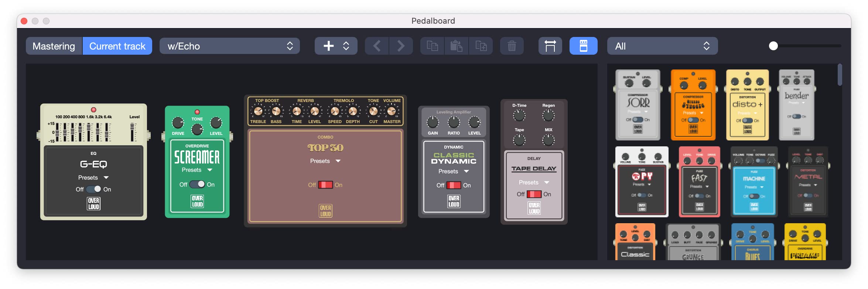Select the GRUNGE distortion pedal thumbnail
This screenshot has height=289, width=868.
pos(693,242)
